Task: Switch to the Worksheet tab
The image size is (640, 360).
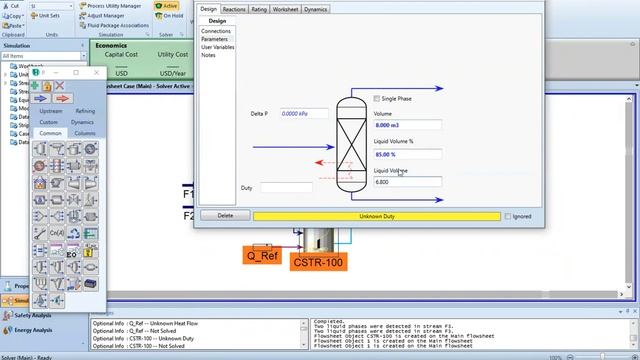Action: [285, 9]
